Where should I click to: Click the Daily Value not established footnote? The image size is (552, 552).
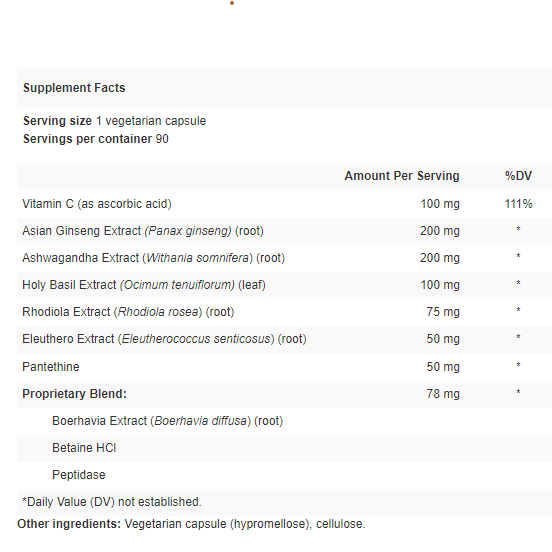click(x=112, y=502)
